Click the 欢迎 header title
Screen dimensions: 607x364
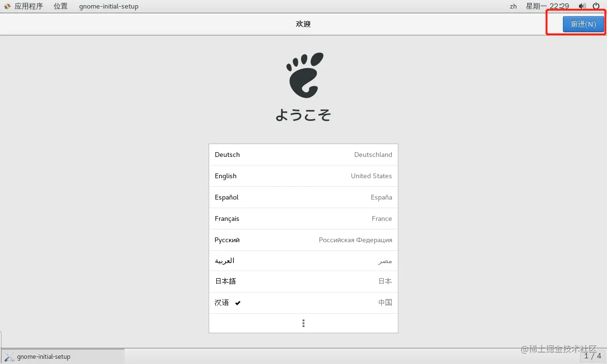(x=303, y=24)
